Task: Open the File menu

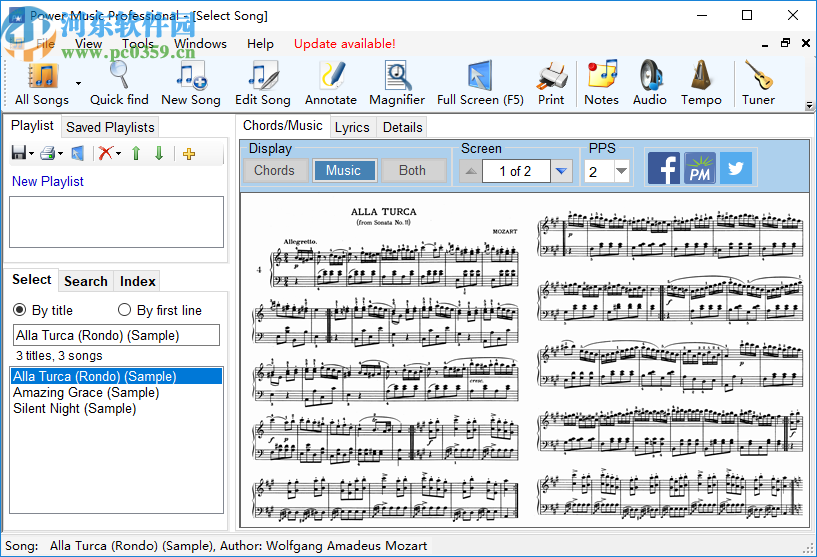Action: [45, 44]
